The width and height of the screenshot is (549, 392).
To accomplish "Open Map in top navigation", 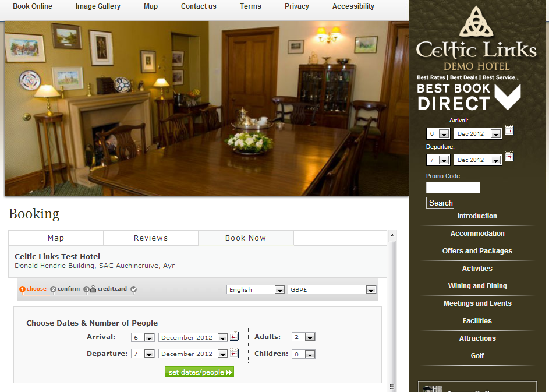I will [151, 6].
